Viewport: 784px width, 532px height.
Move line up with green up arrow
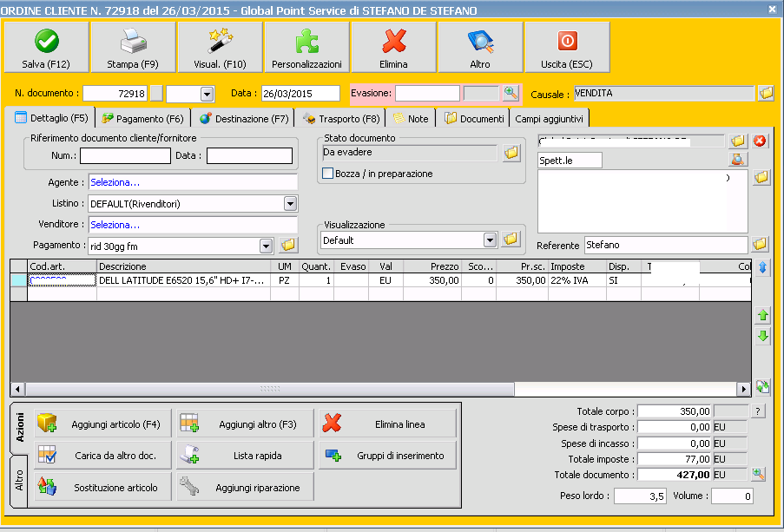[x=763, y=315]
